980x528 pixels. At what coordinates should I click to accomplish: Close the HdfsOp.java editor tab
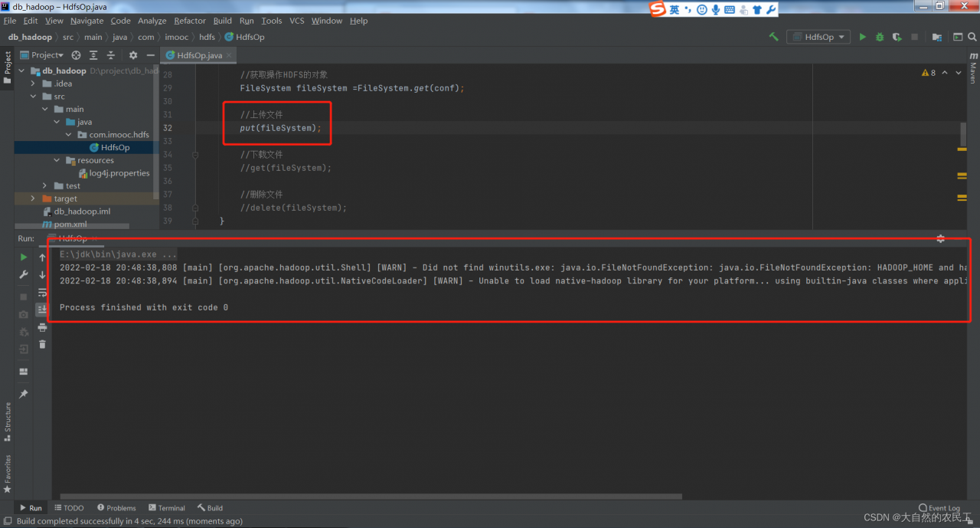pos(229,55)
